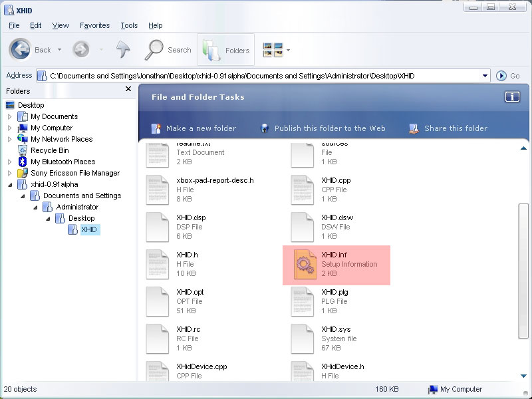Screen dimensions: 532x399
Task: Select Recycle Bin in folder tree
Action: tap(49, 150)
